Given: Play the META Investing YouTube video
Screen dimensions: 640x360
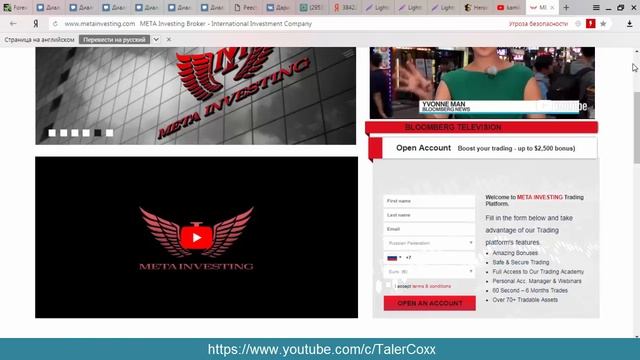Looking at the screenshot, I should (x=196, y=238).
